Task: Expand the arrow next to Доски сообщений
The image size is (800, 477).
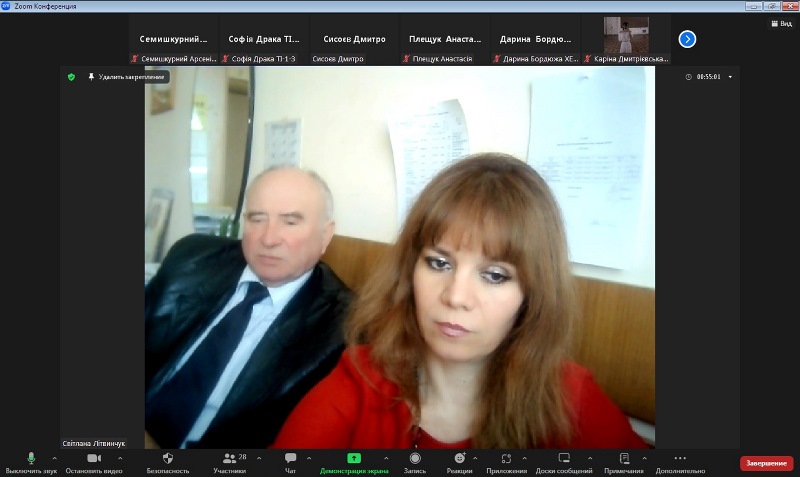Action: coord(590,458)
